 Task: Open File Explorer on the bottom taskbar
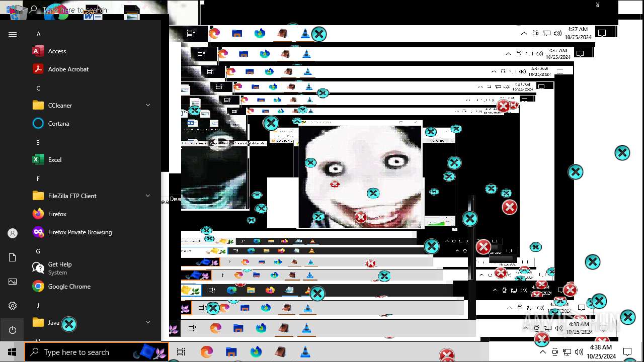231,352
